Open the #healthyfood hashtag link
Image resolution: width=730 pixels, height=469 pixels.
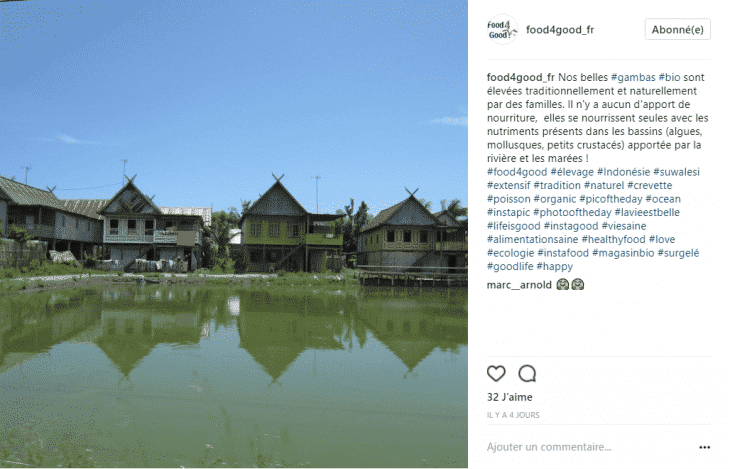(614, 239)
